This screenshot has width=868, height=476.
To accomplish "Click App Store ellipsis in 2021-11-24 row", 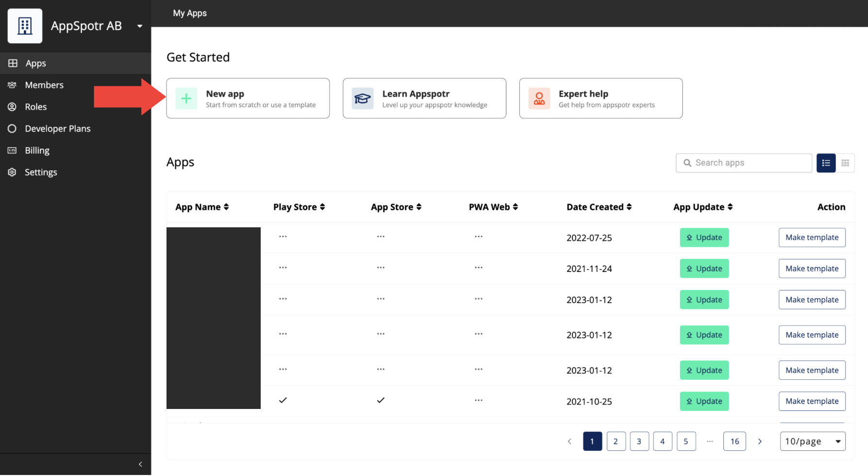I will [x=381, y=268].
